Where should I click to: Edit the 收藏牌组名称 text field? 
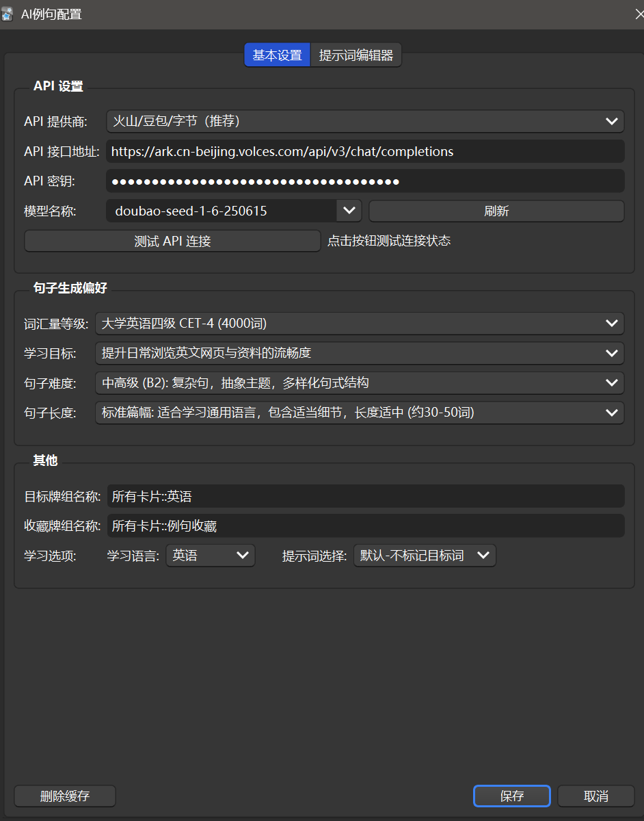(x=365, y=525)
